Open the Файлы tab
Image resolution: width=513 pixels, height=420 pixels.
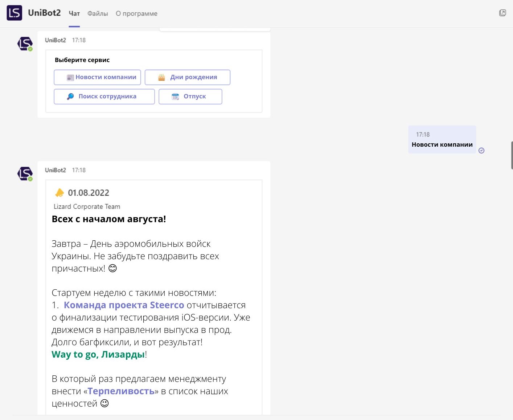point(98,14)
